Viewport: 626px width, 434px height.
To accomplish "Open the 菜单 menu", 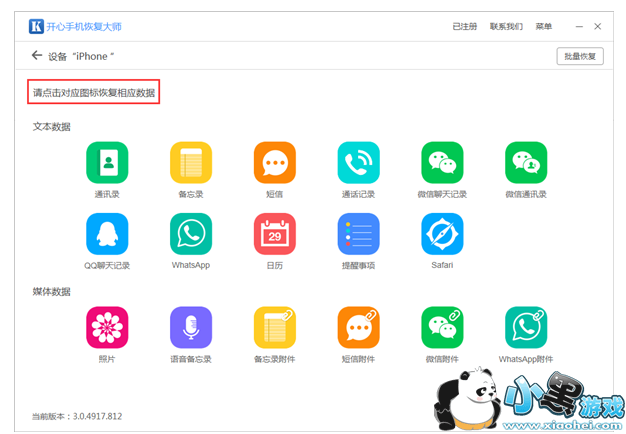I will 544,27.
